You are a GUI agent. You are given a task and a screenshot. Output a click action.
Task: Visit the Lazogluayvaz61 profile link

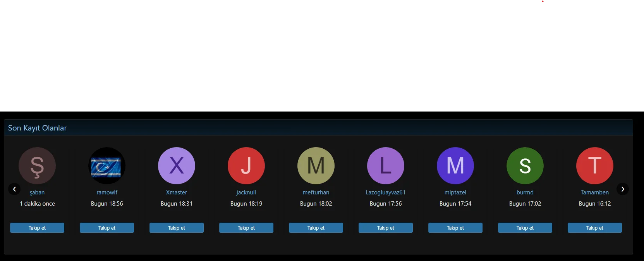click(386, 192)
